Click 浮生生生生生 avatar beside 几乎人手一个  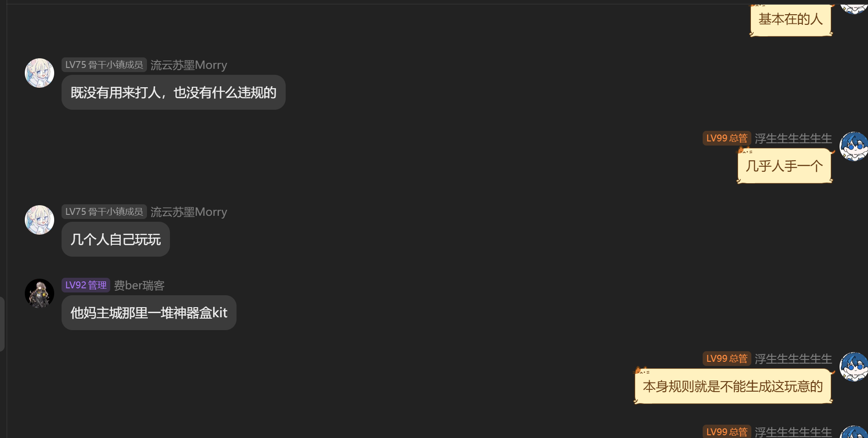tap(854, 146)
